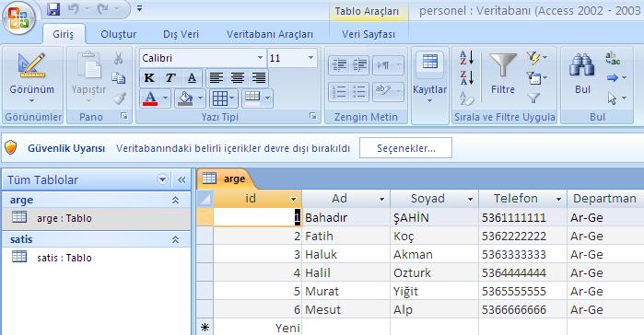Toggle bold K formatting

[149, 78]
